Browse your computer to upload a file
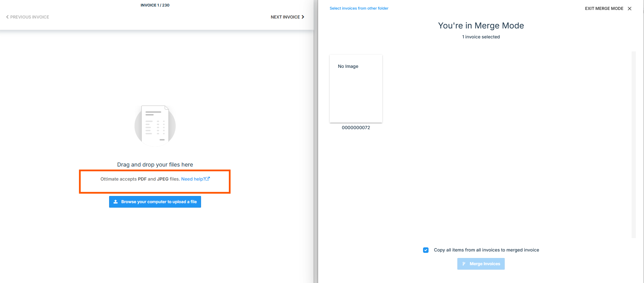 [x=155, y=202]
